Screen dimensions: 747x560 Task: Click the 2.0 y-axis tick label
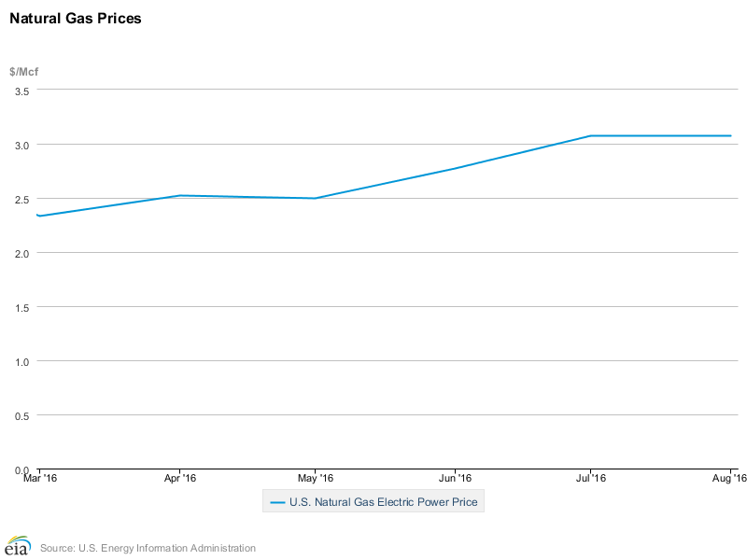pyautogui.click(x=22, y=253)
